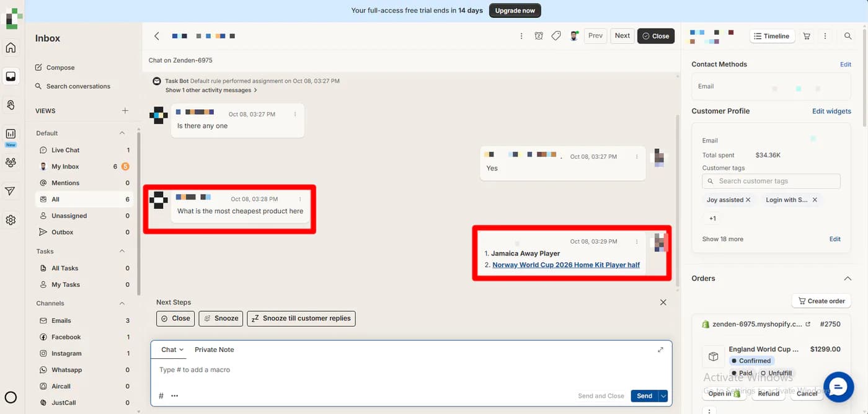
Task: Switch to the Private Note tab
Action: (x=214, y=350)
